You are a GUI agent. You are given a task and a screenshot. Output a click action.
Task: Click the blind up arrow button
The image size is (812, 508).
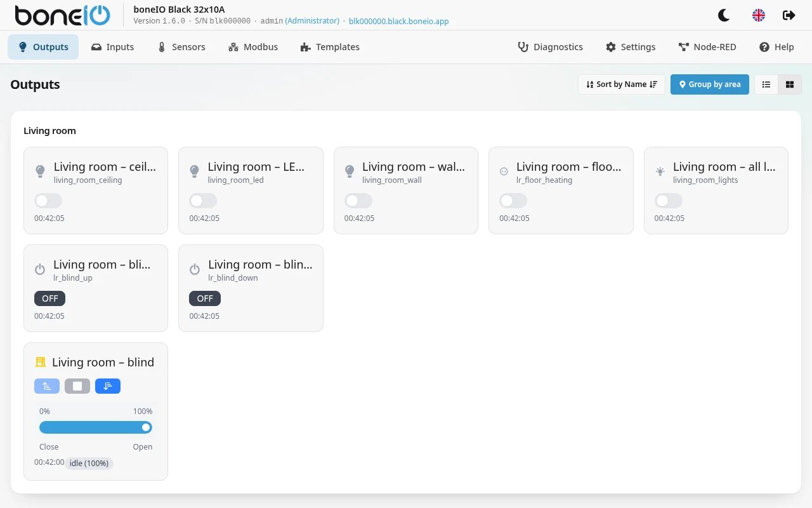click(x=47, y=386)
